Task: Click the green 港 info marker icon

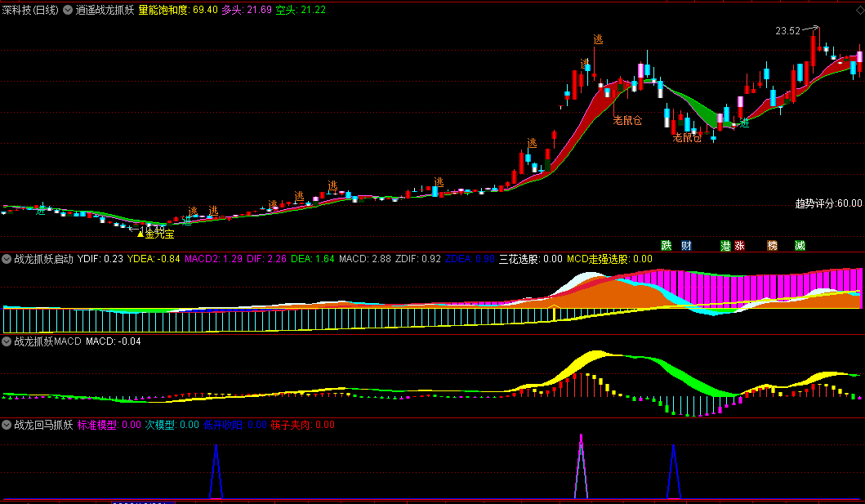Action: pyautogui.click(x=725, y=245)
